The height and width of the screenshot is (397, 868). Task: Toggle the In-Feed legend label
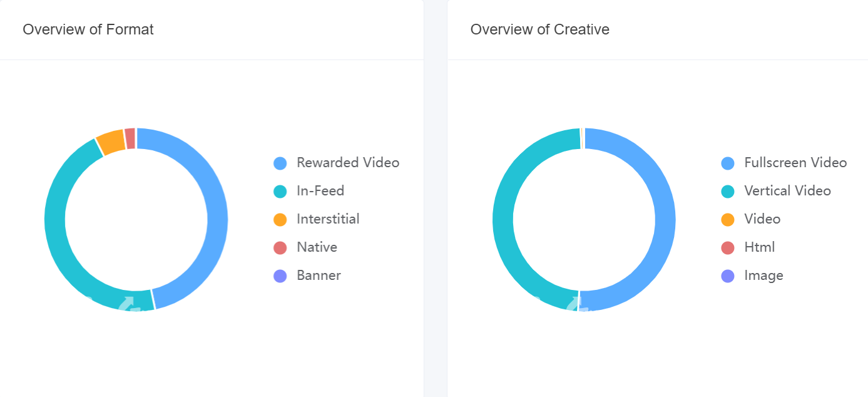pyautogui.click(x=320, y=191)
